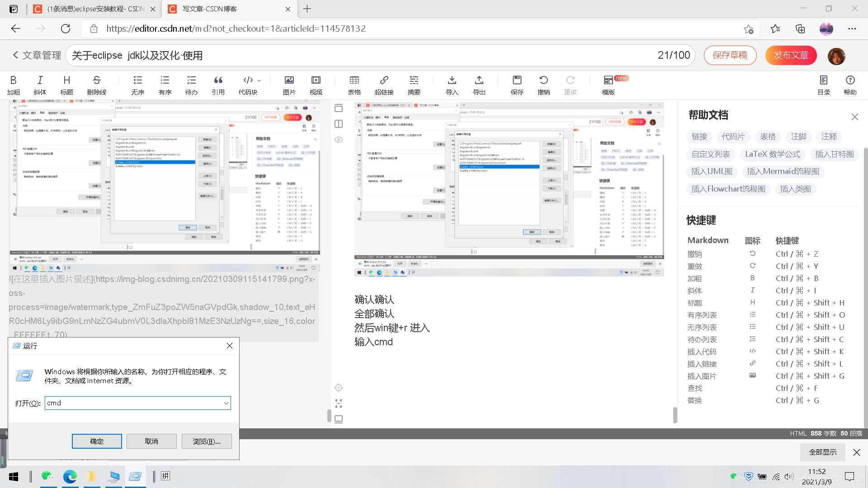This screenshot has width=868, height=488.
Task: Open the Windows Start menu
Action: [x=13, y=476]
